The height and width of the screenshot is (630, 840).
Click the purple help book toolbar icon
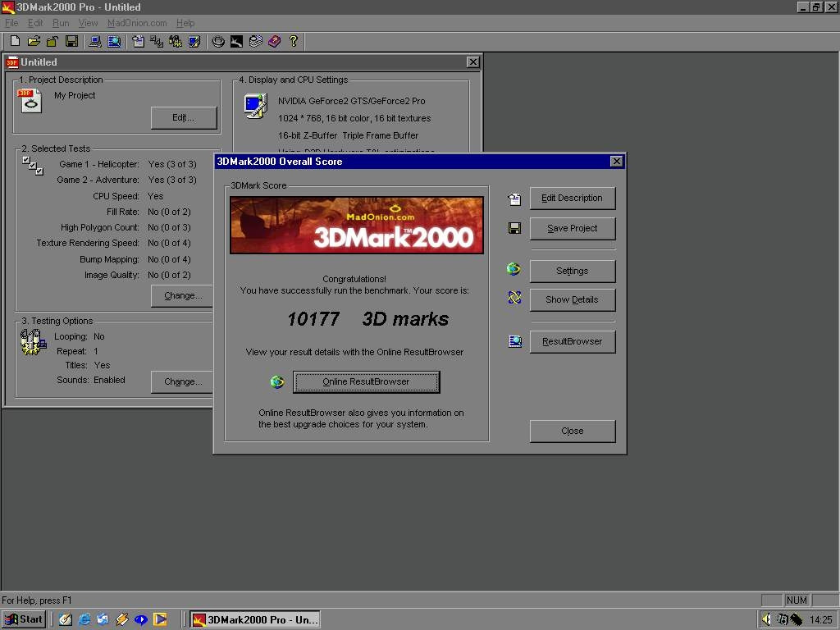tap(274, 41)
